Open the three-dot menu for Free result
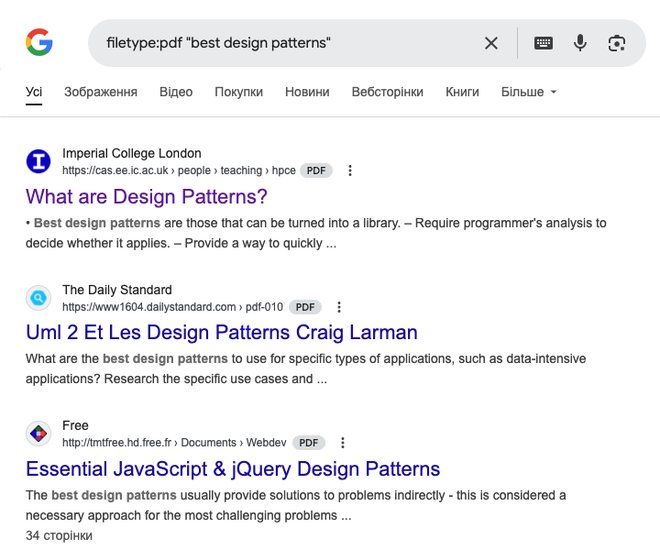Viewport: 660px width, 550px height. pos(343,443)
